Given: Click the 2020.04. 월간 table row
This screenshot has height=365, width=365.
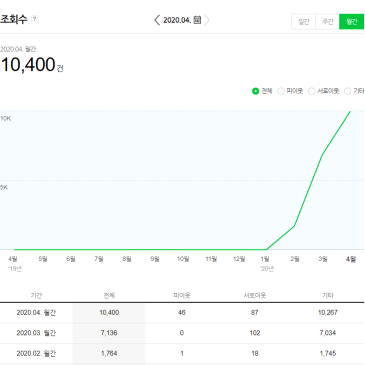Looking at the screenshot, I should click(182, 313).
